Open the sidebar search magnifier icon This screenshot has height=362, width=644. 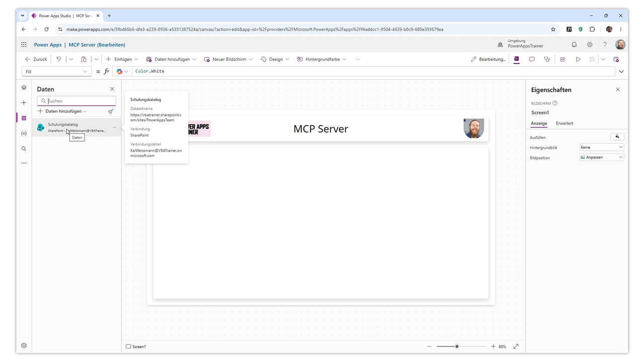point(24,148)
